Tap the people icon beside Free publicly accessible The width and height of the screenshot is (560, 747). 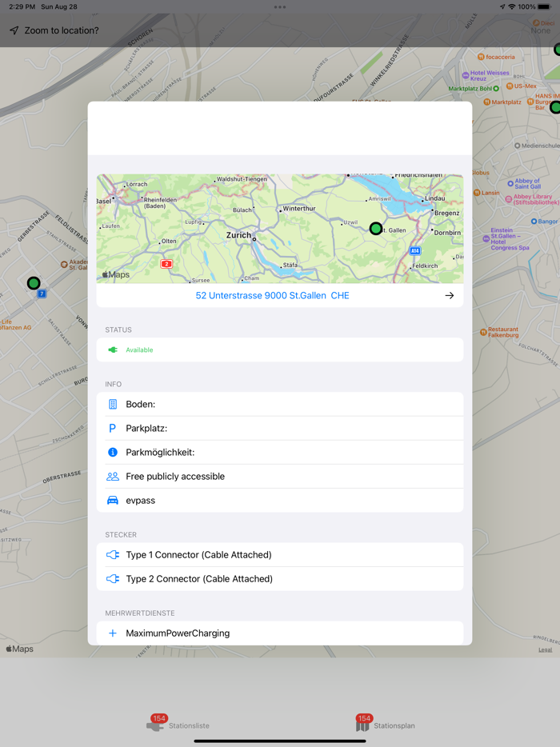coord(113,477)
